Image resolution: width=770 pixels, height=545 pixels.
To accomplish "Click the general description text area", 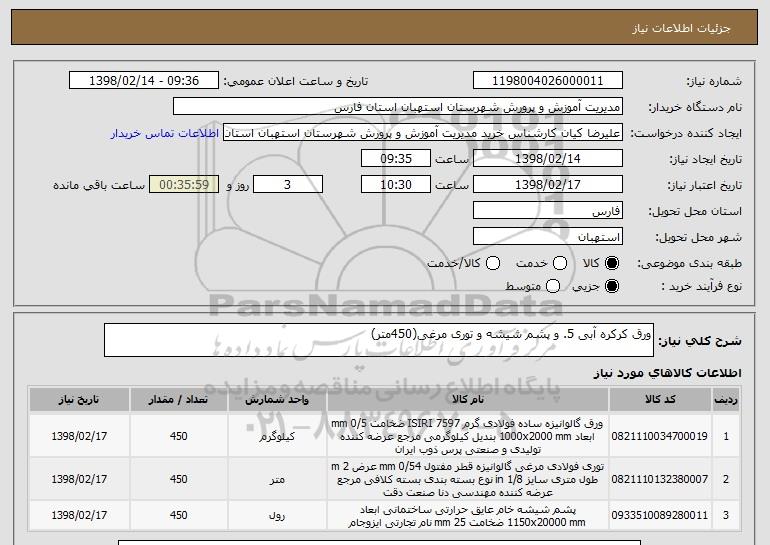I will (x=379, y=340).
